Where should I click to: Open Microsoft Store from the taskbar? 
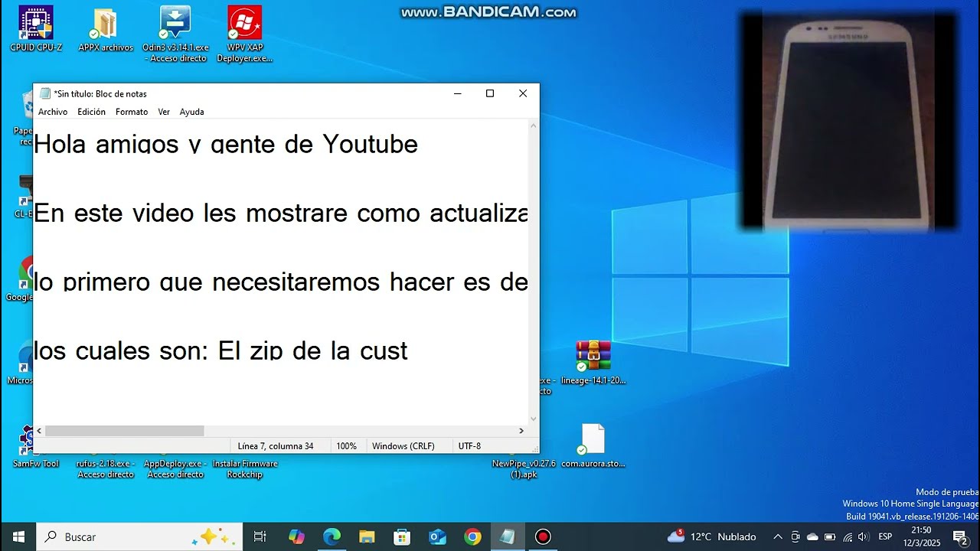click(402, 536)
